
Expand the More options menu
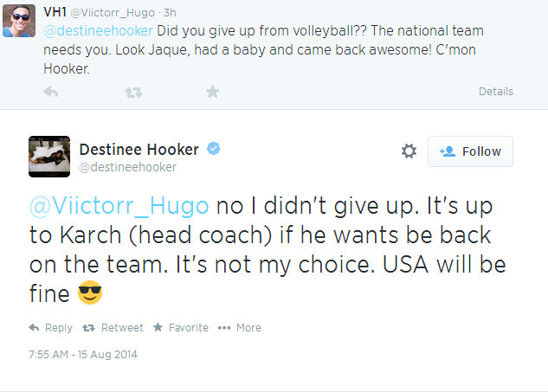click(x=240, y=328)
